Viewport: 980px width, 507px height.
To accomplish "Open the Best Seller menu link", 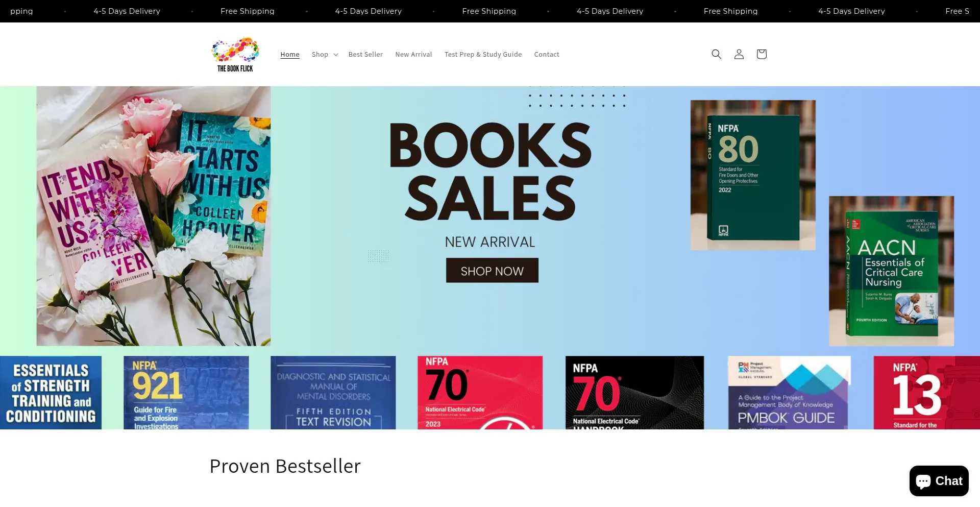I will coord(365,55).
